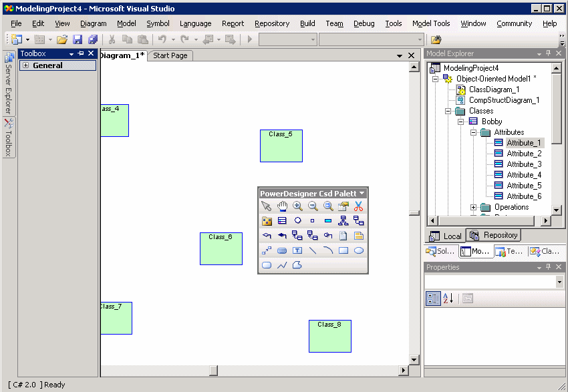Viewport: 568px width, 392px height.
Task: Click the Open File folder icon
Action: (62, 39)
